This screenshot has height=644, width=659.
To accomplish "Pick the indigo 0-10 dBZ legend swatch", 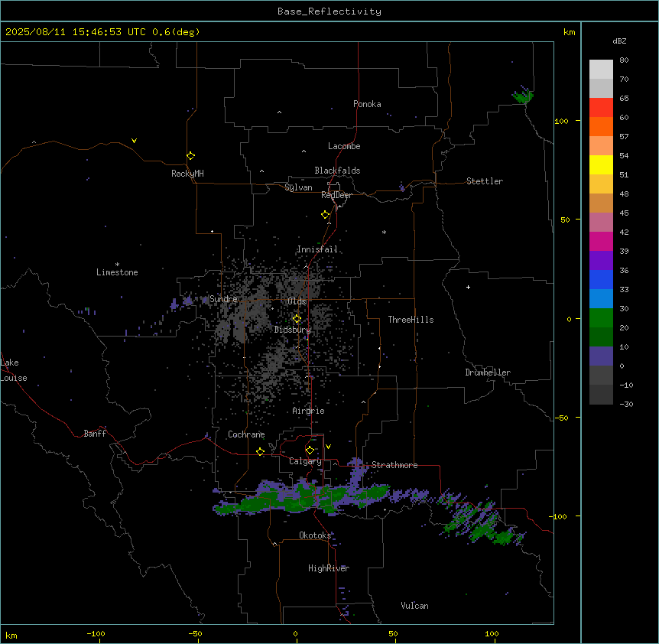I will point(601,356).
